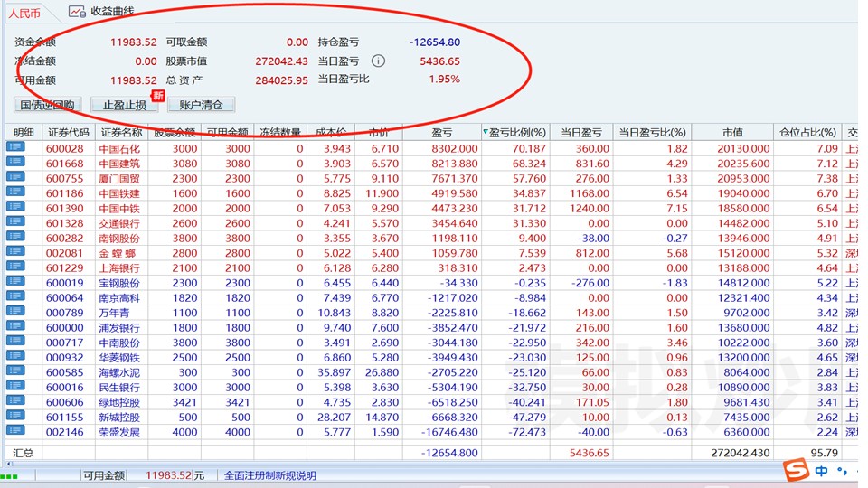
Task: Select stock name 海螺水泥
Action: (119, 372)
